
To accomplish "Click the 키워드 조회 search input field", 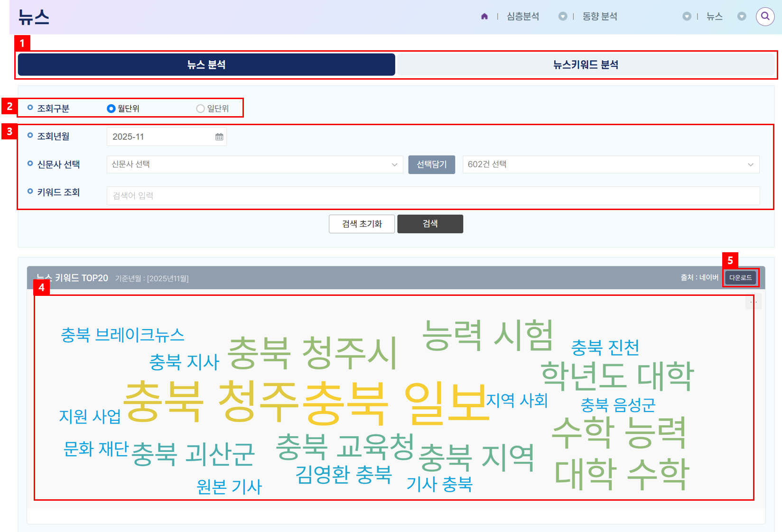I will coord(433,196).
